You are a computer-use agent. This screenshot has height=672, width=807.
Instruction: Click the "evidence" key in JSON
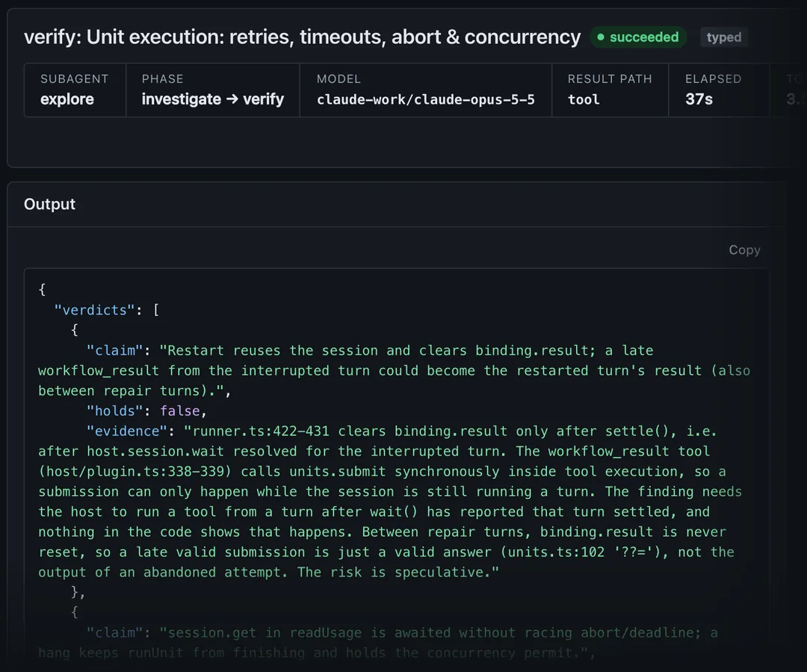[x=126, y=431]
